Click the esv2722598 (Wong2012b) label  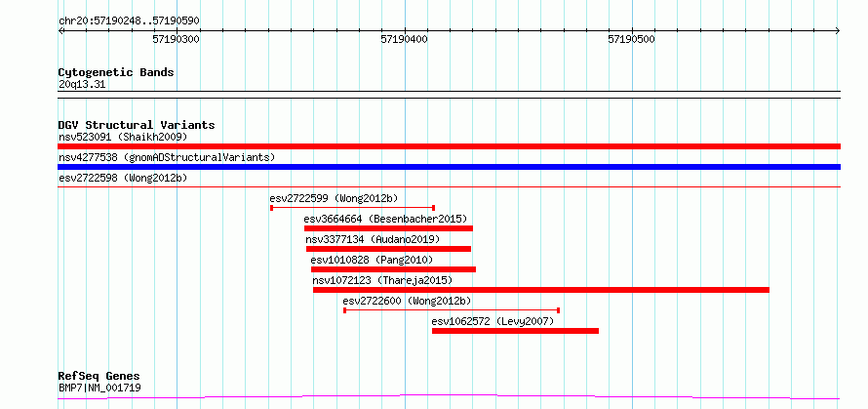pyautogui.click(x=123, y=178)
